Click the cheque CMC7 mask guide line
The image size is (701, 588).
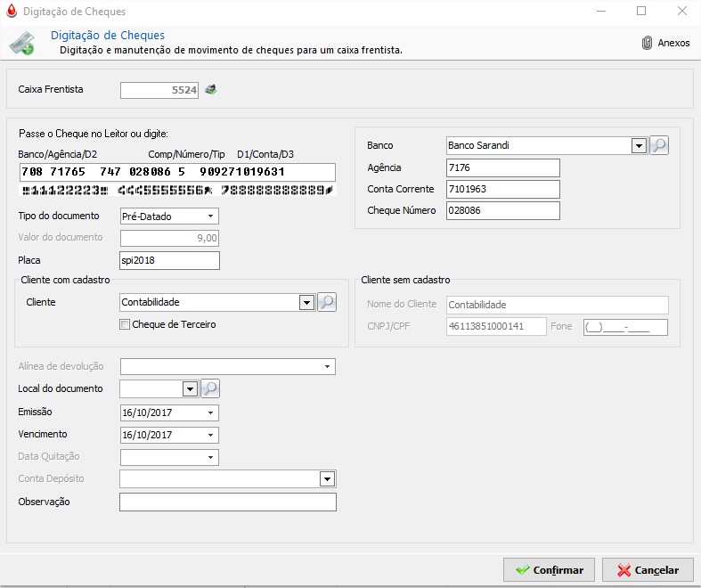177,191
